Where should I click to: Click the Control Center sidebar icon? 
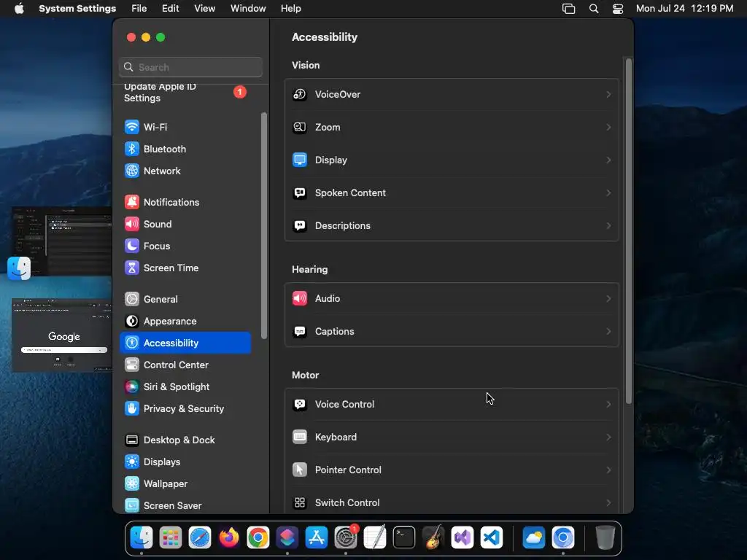[x=132, y=365]
